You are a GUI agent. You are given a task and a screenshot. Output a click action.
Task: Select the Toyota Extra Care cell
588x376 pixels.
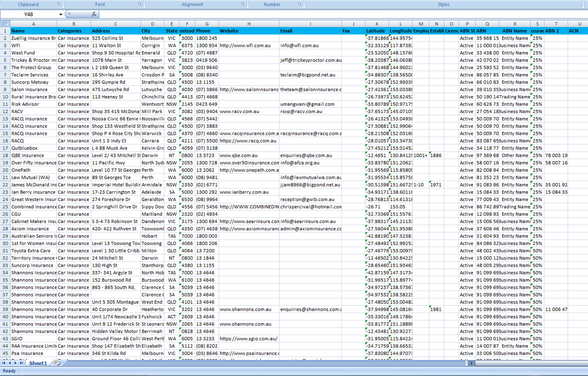[33, 251]
